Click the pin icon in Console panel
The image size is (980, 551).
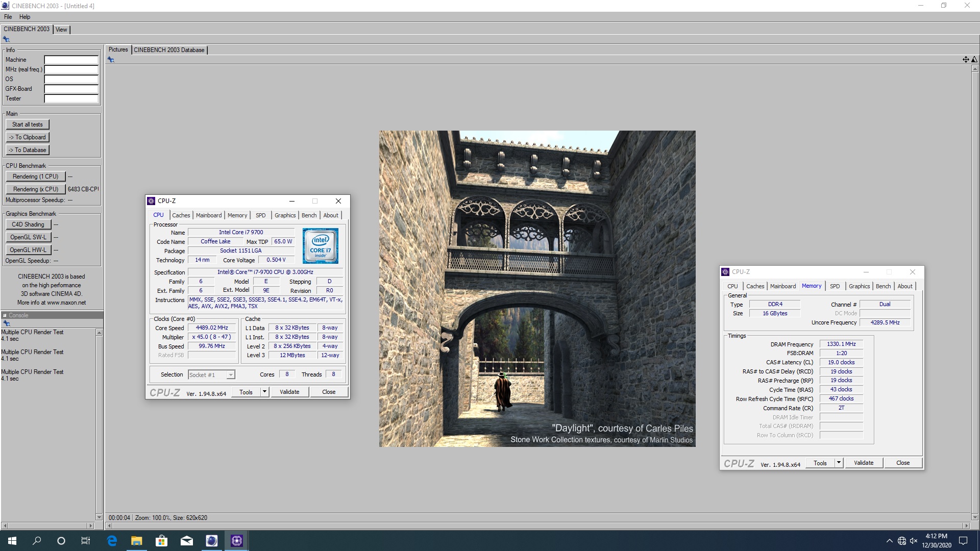(6, 323)
